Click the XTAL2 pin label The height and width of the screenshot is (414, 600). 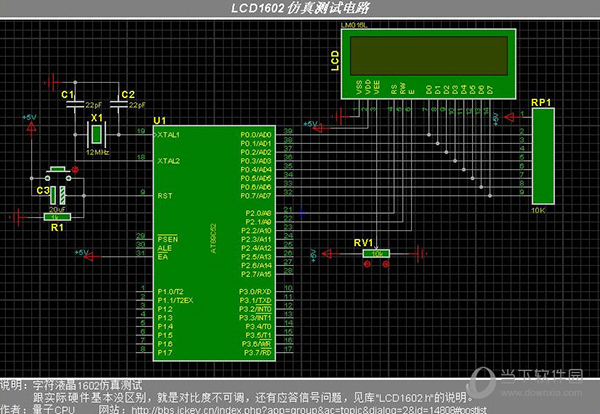pos(168,161)
